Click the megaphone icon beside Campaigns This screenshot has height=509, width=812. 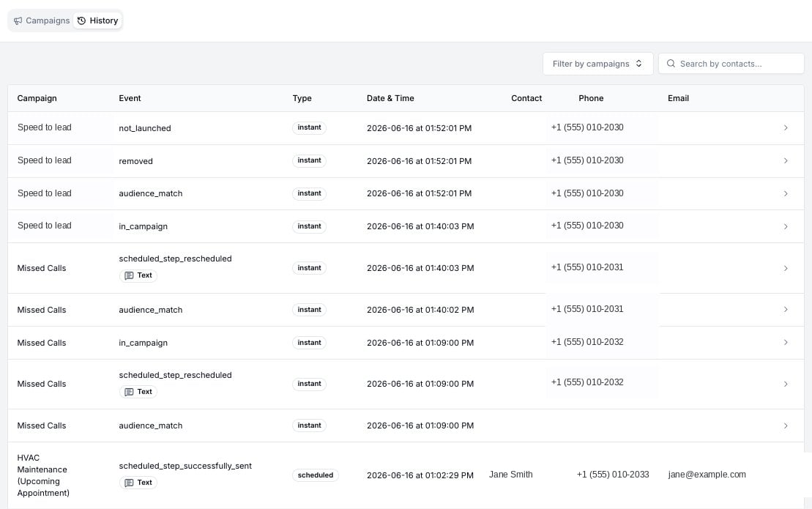point(18,21)
